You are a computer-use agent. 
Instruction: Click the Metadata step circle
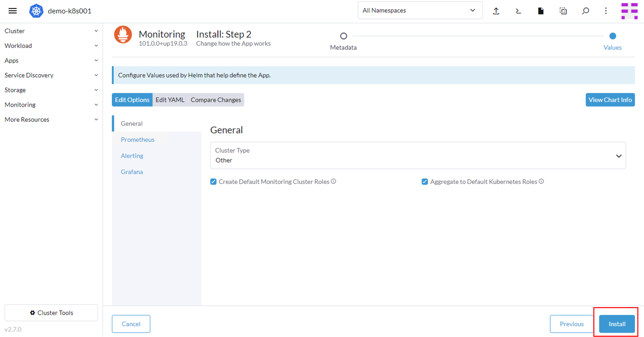343,36
